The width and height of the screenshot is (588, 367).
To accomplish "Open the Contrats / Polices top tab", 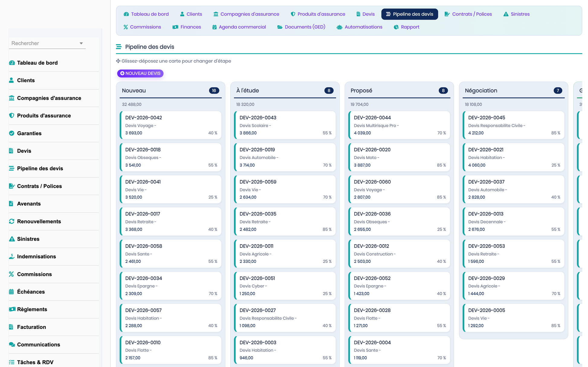I will point(468,14).
